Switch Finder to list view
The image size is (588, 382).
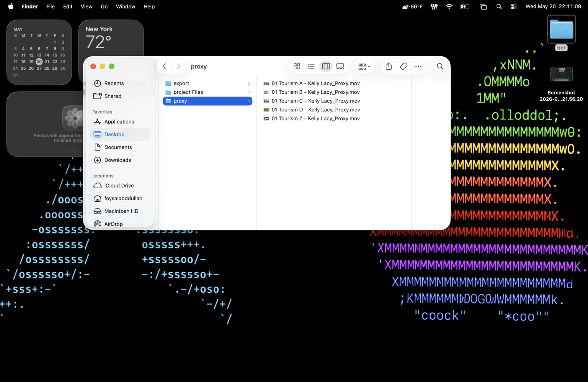pos(311,66)
